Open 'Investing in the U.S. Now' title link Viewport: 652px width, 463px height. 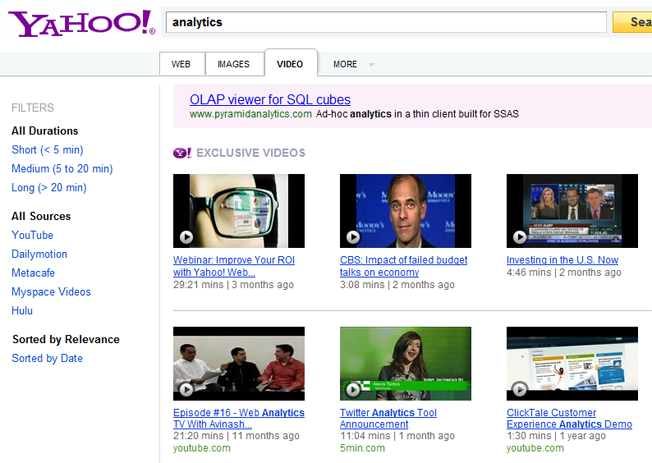pos(562,260)
